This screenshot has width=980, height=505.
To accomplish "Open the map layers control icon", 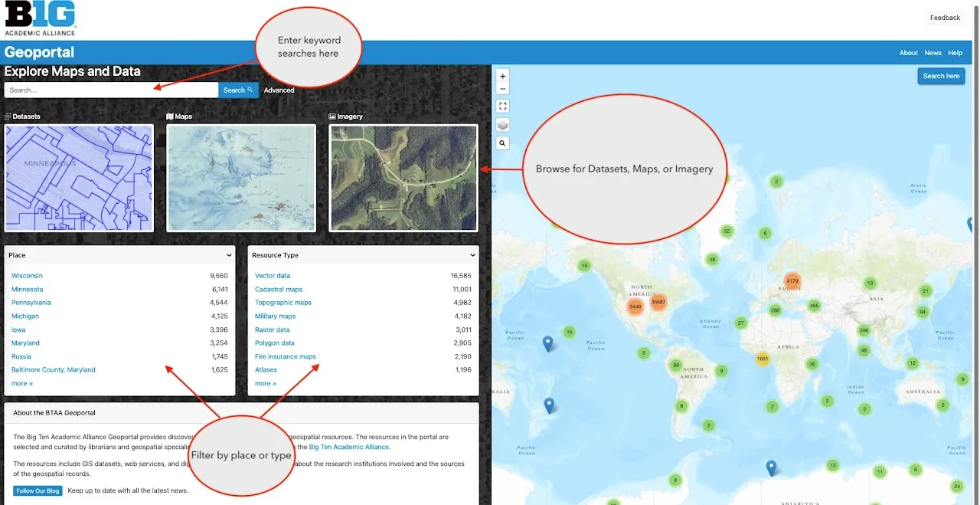I will [502, 125].
